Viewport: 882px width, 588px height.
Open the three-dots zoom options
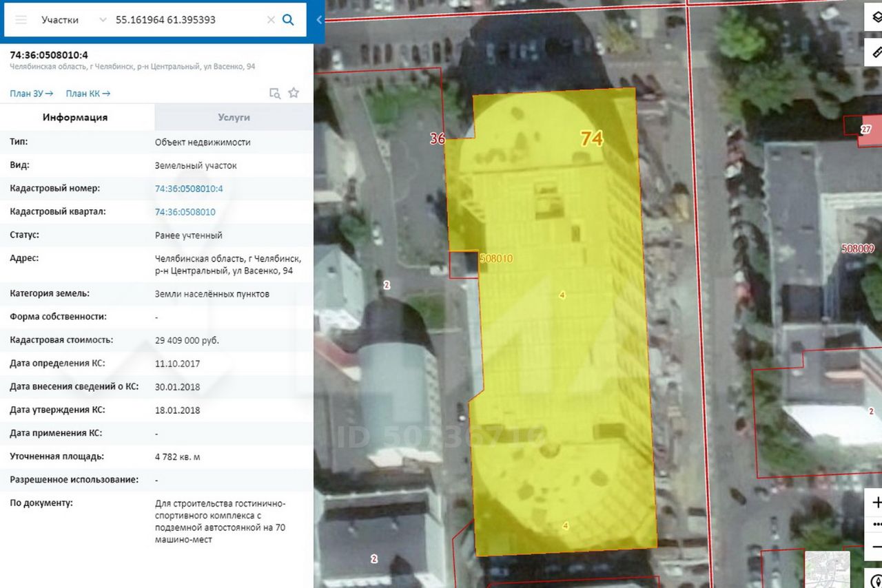pyautogui.click(x=876, y=525)
